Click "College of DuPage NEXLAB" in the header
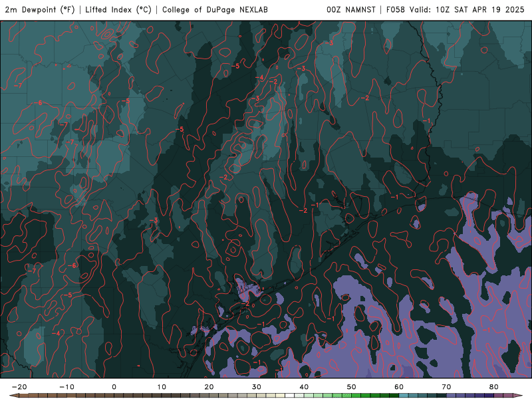The height and width of the screenshot is (399, 532). click(215, 9)
